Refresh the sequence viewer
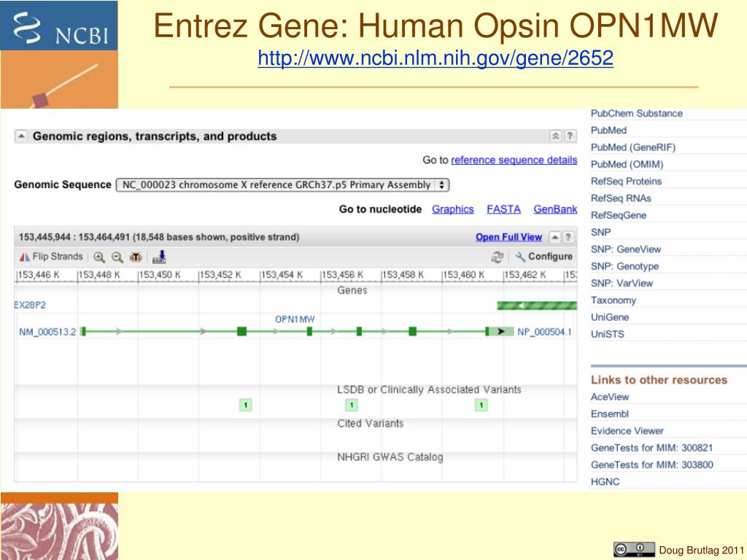 (498, 257)
